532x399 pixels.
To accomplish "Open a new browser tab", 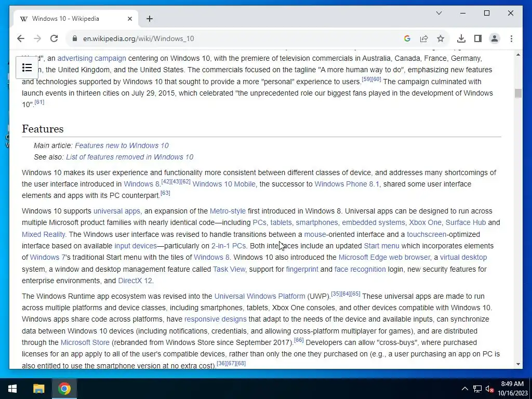I will (x=150, y=19).
